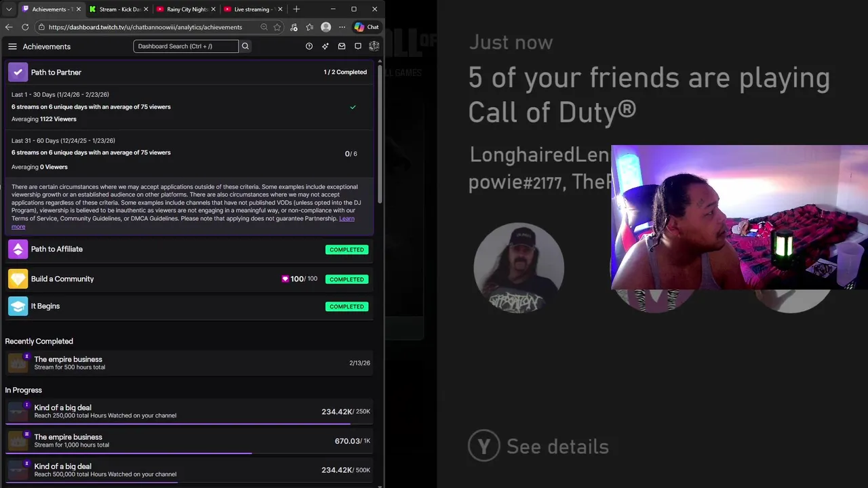The image size is (868, 488).
Task: Click See details in Xbox notification
Action: (538, 447)
